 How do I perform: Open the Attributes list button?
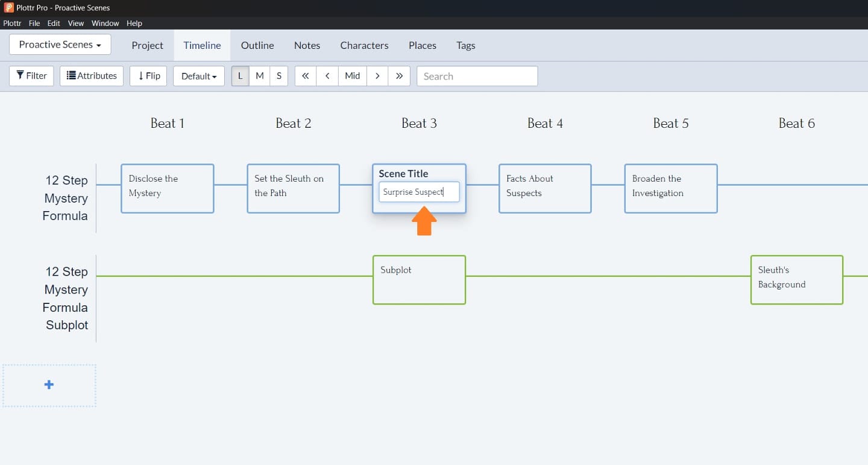tap(92, 76)
